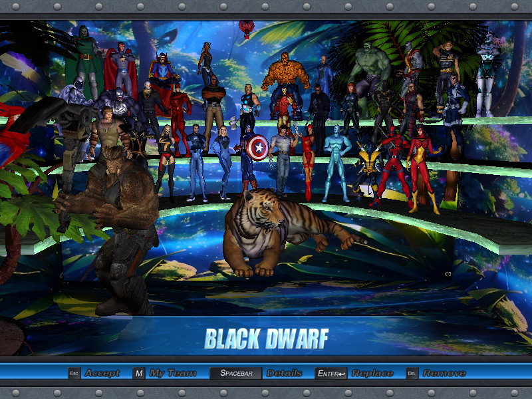Choose the Remove option
Image resolution: width=532 pixels, height=399 pixels.
(444, 373)
